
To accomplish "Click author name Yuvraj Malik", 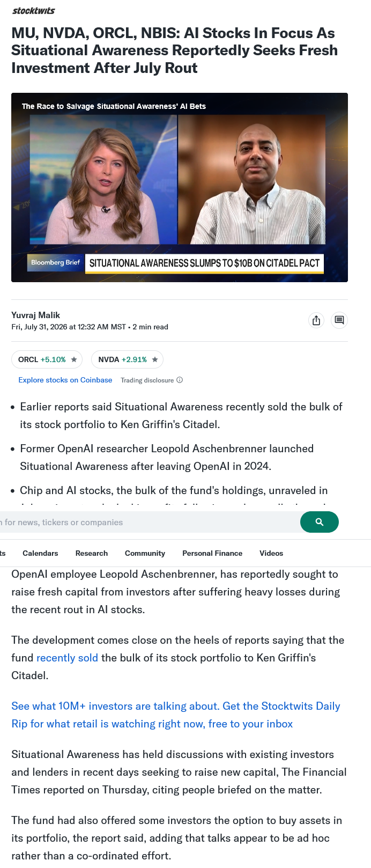I will point(35,315).
